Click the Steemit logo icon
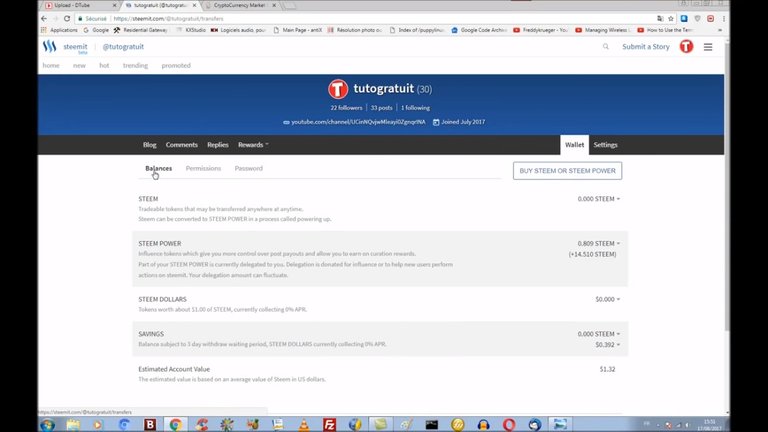768x432 pixels. pyautogui.click(x=49, y=47)
